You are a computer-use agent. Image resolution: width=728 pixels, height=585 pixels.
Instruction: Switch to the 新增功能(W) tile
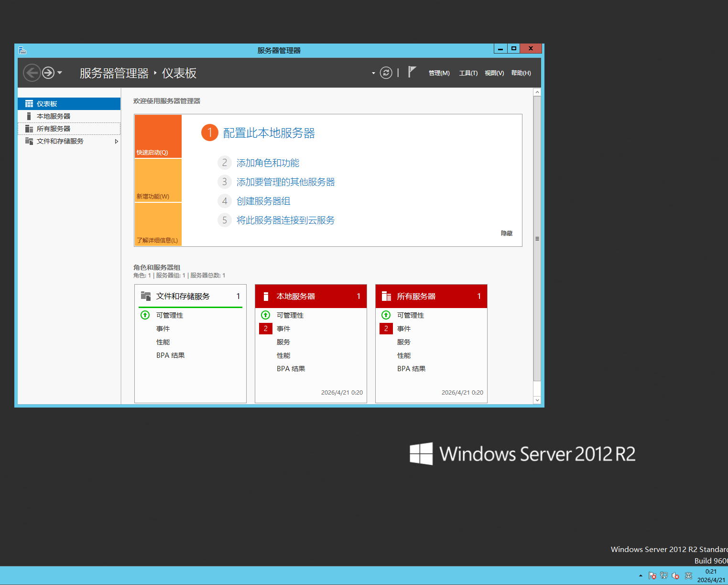158,180
